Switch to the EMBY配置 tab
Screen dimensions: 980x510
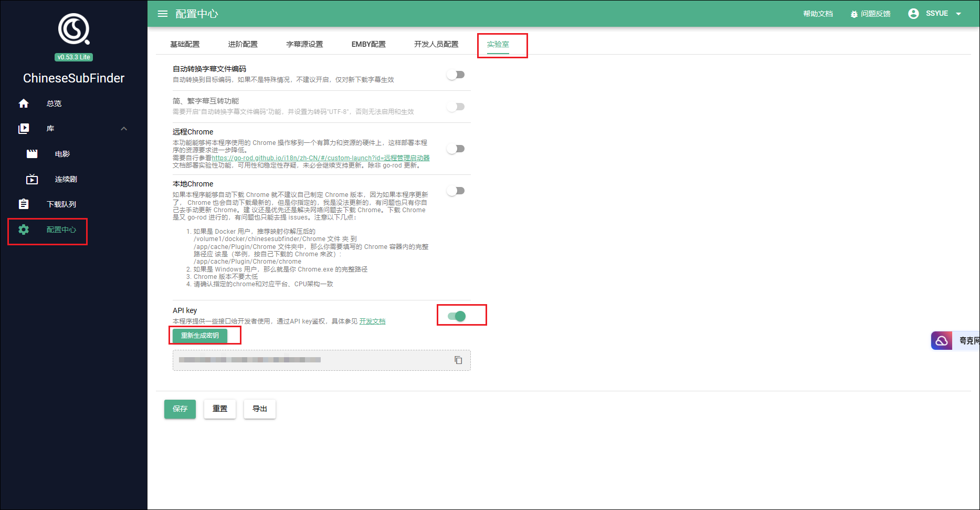(x=368, y=44)
